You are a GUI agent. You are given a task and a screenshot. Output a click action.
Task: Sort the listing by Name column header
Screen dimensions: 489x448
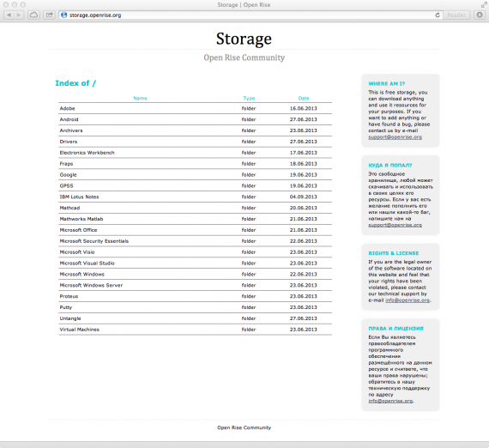[140, 99]
